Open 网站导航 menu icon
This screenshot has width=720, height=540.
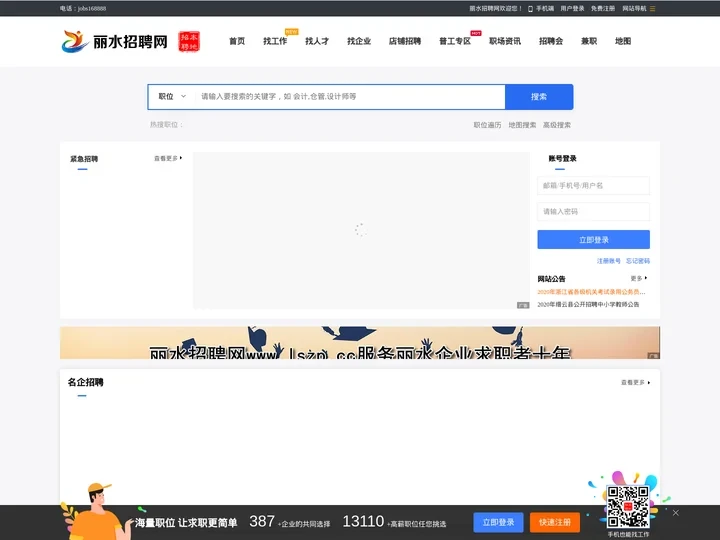[x=652, y=9]
